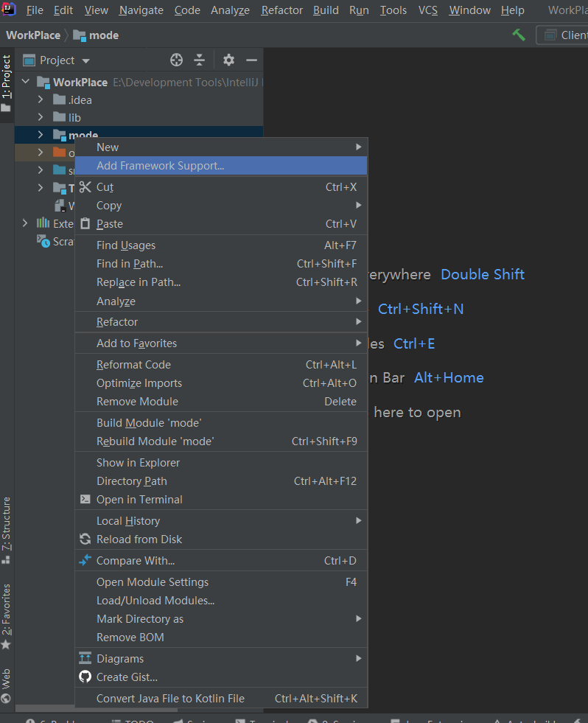The height and width of the screenshot is (723, 588).
Task: Select Open Module Settings entry
Action: pyautogui.click(x=221, y=582)
